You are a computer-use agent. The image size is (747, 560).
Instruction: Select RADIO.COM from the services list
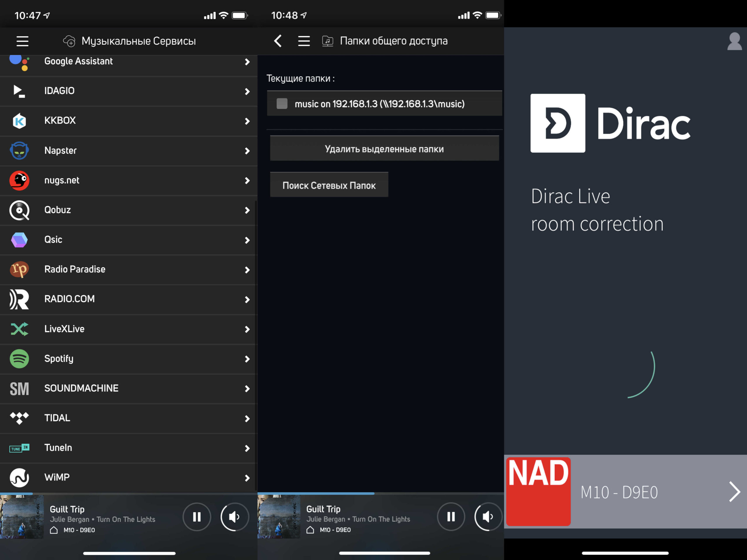coord(128,300)
